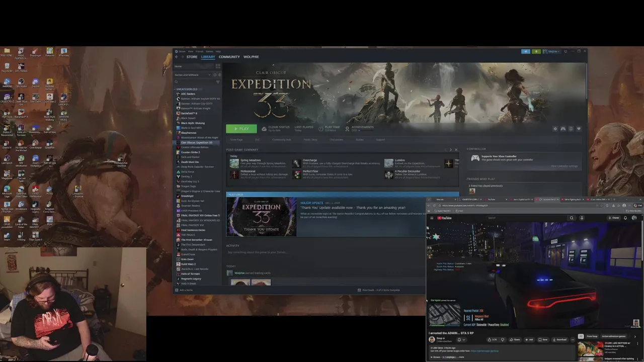Click the Soup channel avatar

(432, 339)
